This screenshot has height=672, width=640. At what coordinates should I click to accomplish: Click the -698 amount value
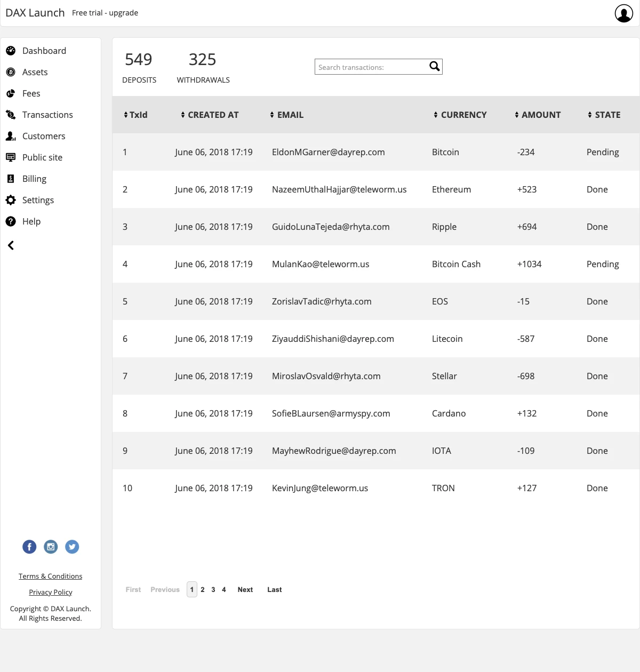click(x=526, y=376)
